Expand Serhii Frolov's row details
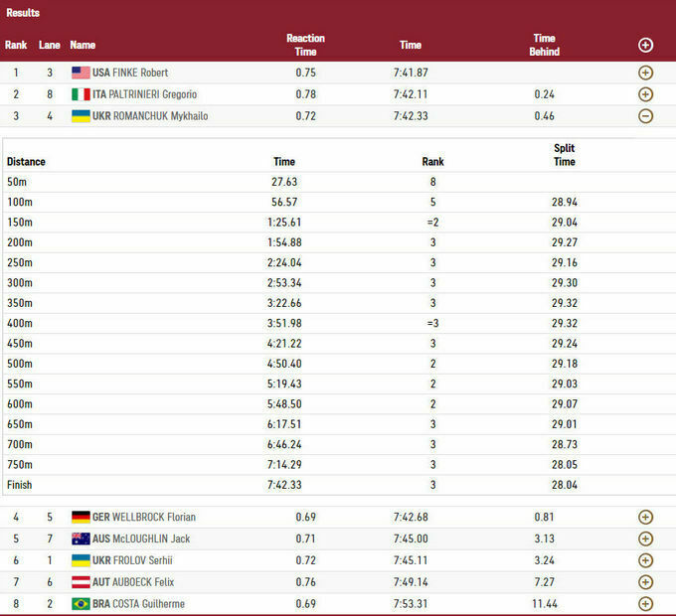This screenshot has width=676, height=616. pos(645,560)
